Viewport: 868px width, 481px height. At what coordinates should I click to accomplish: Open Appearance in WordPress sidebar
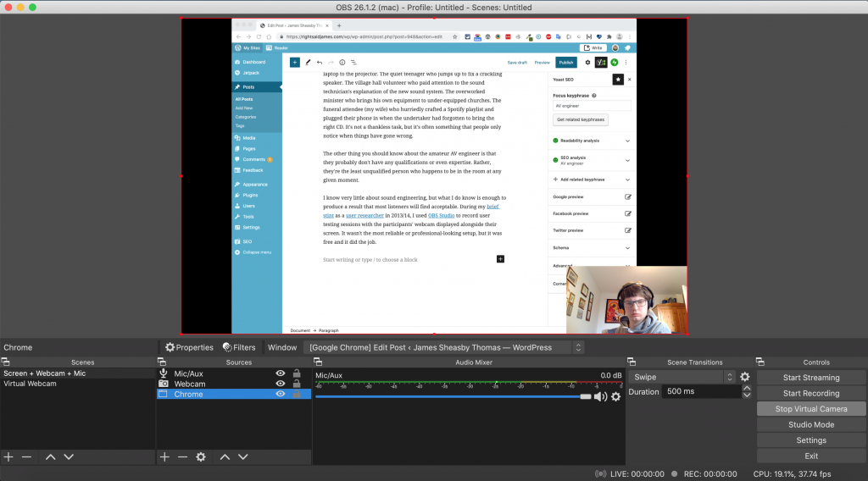pyautogui.click(x=257, y=184)
